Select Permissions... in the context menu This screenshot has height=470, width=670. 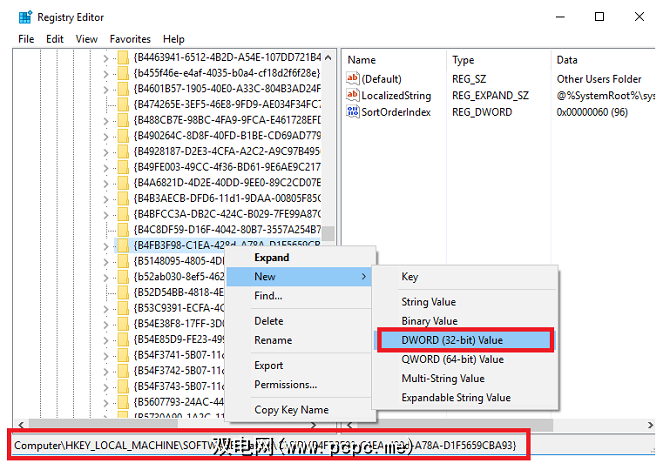[x=285, y=385]
